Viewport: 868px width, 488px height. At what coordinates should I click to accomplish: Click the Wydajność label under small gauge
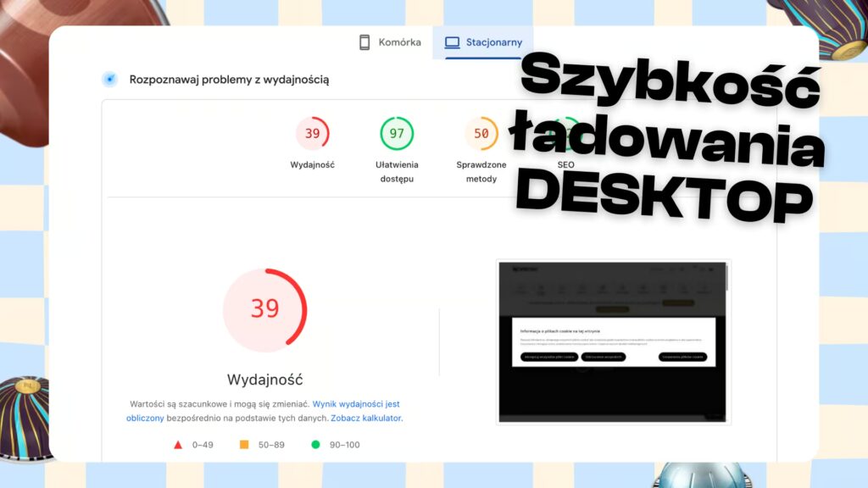click(x=312, y=165)
